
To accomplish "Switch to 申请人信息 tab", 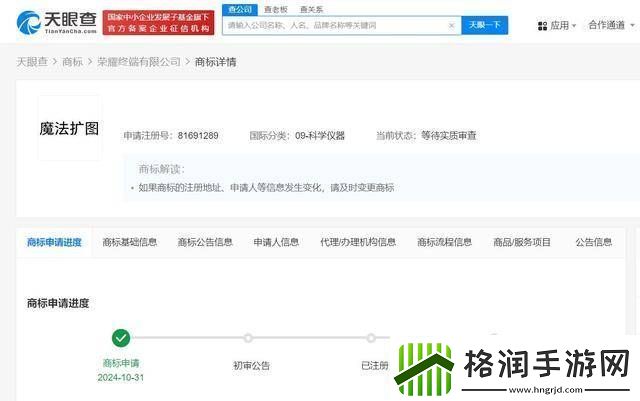I will (276, 242).
